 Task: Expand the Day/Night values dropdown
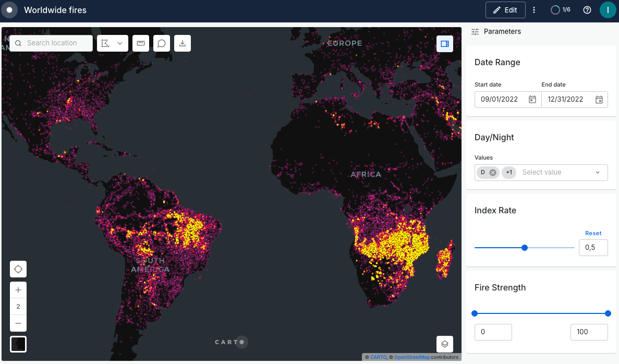(598, 173)
